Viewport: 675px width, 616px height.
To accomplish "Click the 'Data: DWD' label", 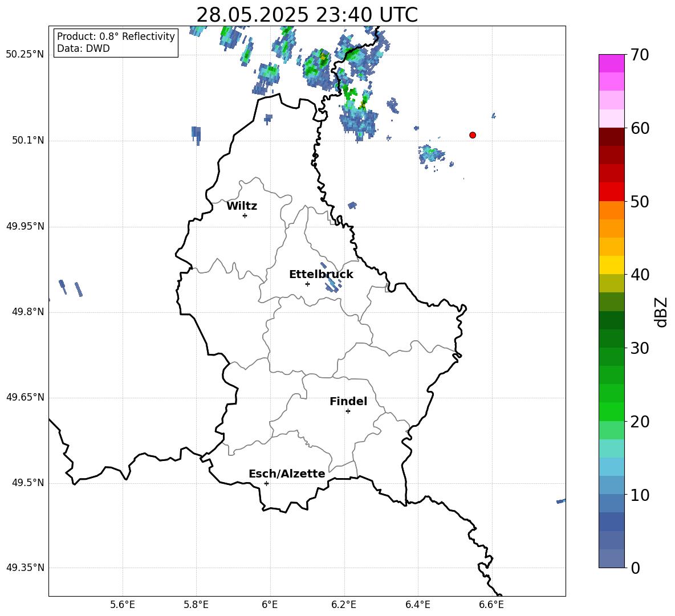I will (83, 48).
